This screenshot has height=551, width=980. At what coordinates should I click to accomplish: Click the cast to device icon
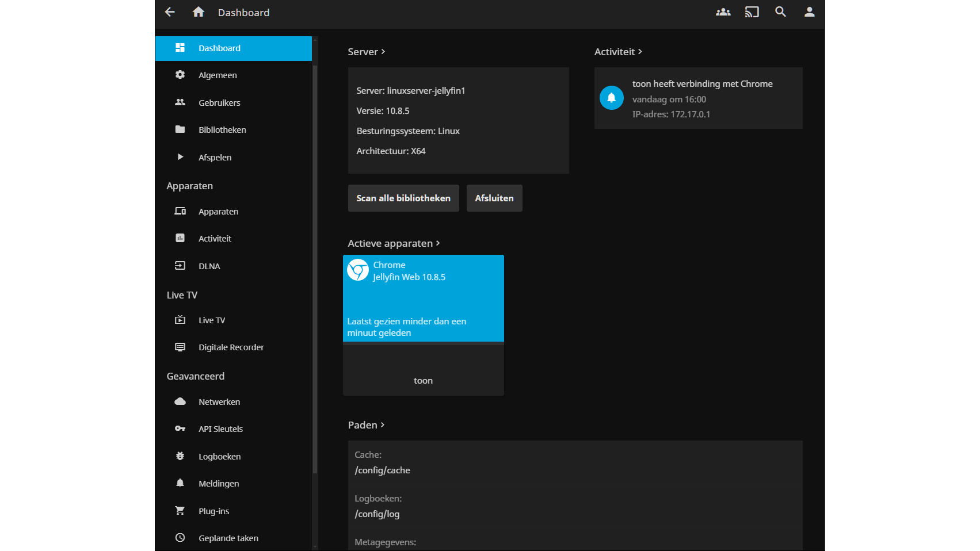752,12
